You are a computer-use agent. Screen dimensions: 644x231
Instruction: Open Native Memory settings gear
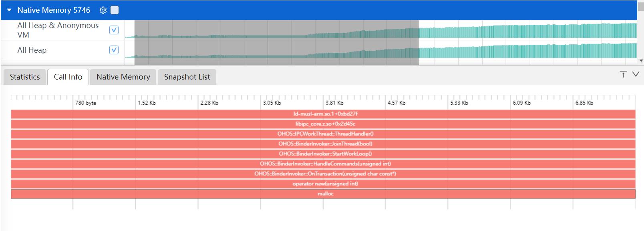point(103,10)
